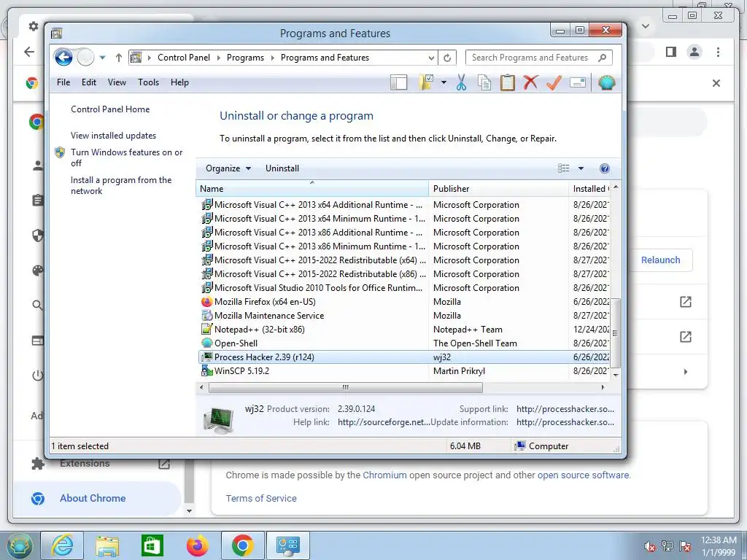The height and width of the screenshot is (560, 747).
Task: Select Process Hacker 2.39 (r124) entry
Action: tap(403, 357)
